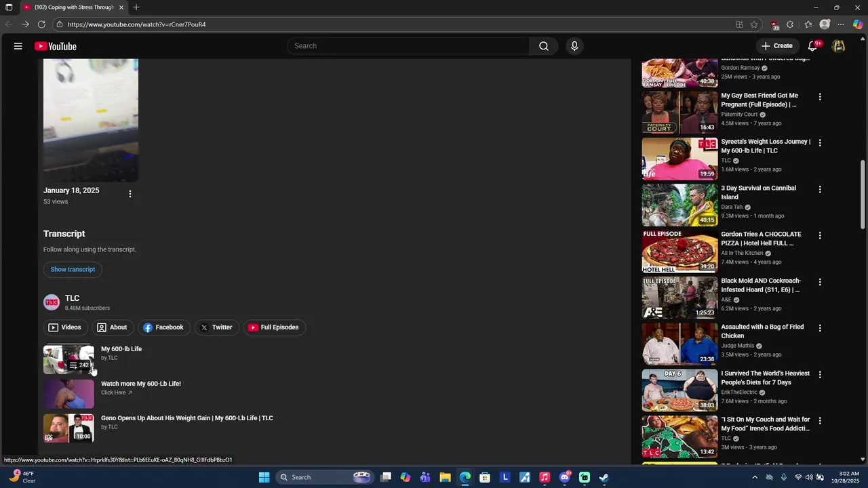
Task: Open Steam from taskbar
Action: [x=604, y=477]
